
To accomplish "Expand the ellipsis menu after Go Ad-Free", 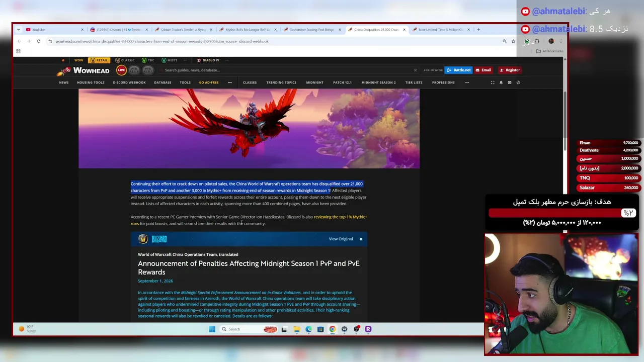I will [x=230, y=82].
